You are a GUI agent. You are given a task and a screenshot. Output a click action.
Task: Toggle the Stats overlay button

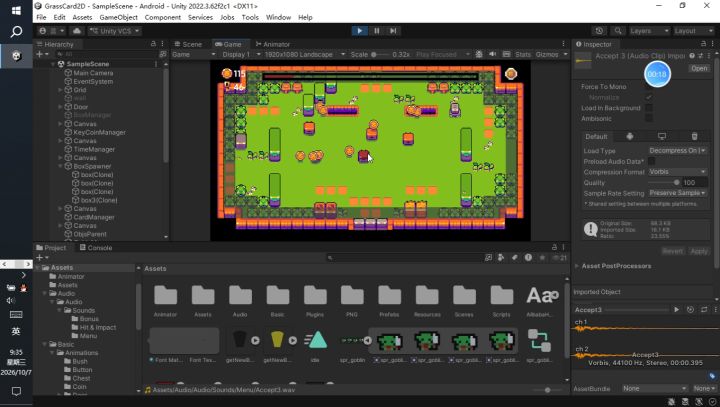(x=523, y=54)
